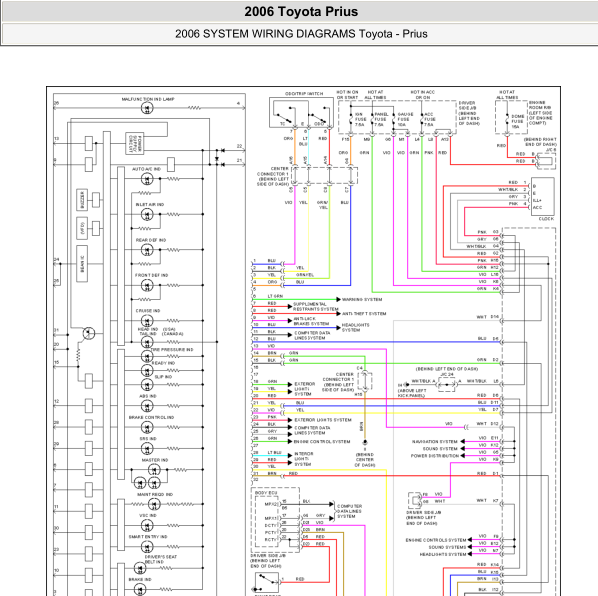
Task: Click the GAUGE fuse 10A label
Action: (x=405, y=119)
